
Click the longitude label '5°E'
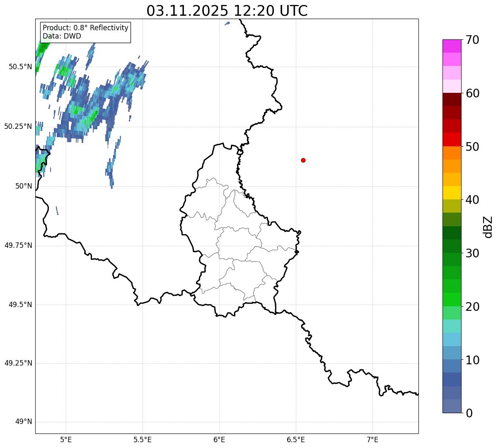point(66,440)
